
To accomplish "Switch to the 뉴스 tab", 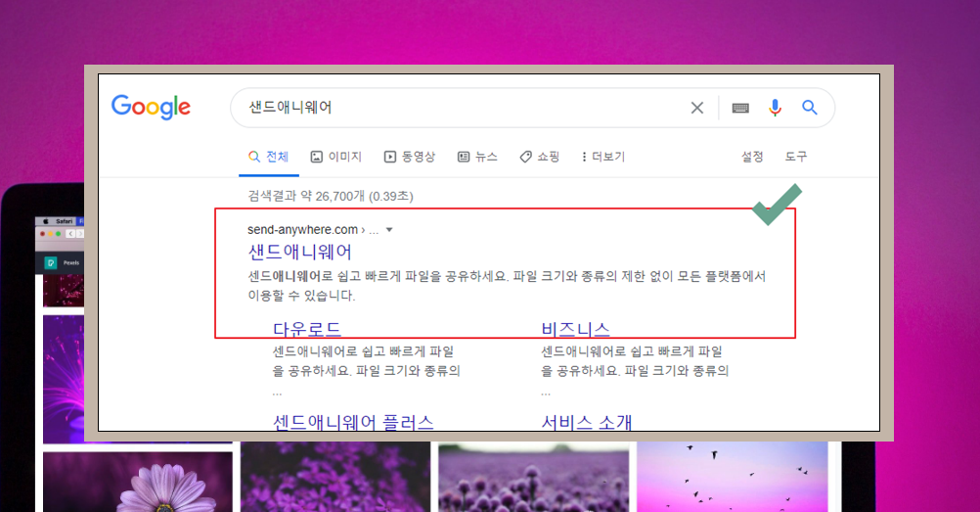I will 477,157.
